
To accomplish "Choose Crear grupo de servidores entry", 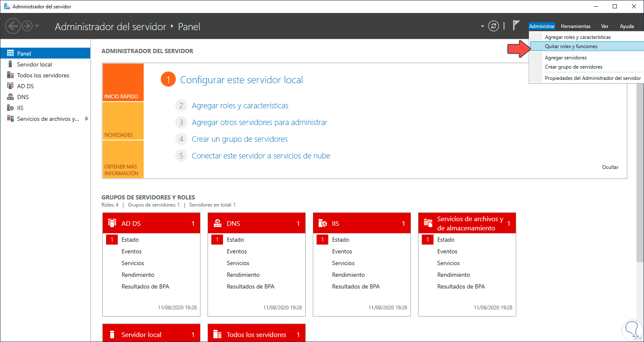I will click(x=587, y=67).
